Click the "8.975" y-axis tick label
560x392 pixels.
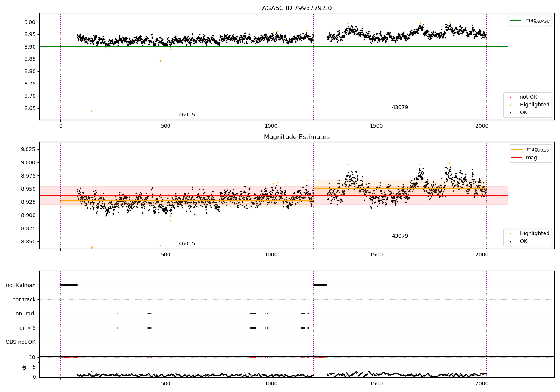pyautogui.click(x=28, y=176)
